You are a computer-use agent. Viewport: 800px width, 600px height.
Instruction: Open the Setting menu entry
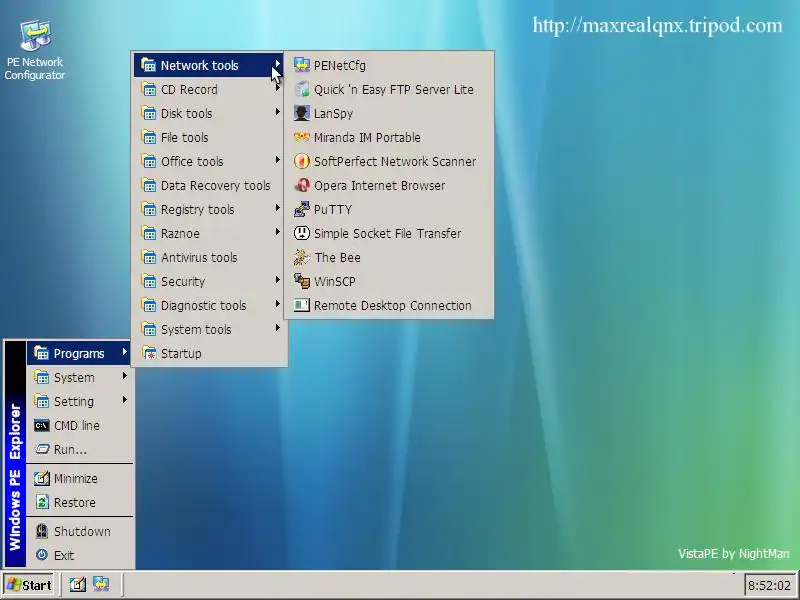tap(79, 401)
